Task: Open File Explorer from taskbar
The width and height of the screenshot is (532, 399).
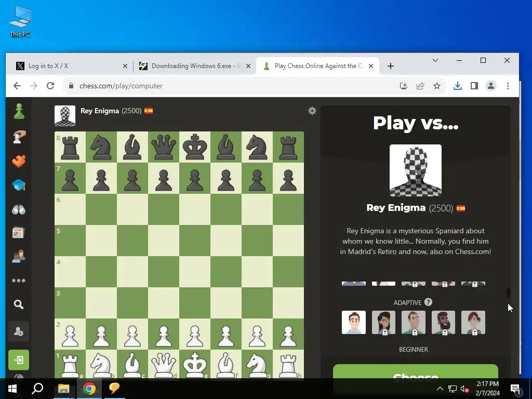Action: click(63, 389)
